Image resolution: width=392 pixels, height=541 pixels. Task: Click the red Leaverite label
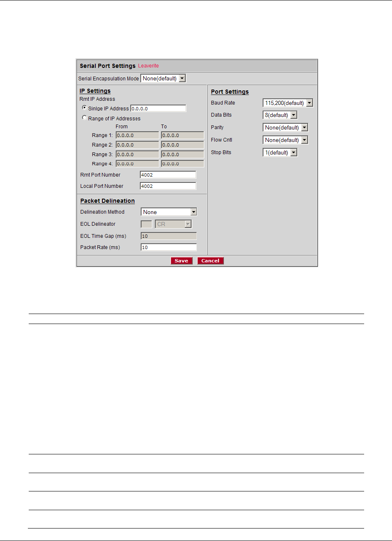point(149,66)
